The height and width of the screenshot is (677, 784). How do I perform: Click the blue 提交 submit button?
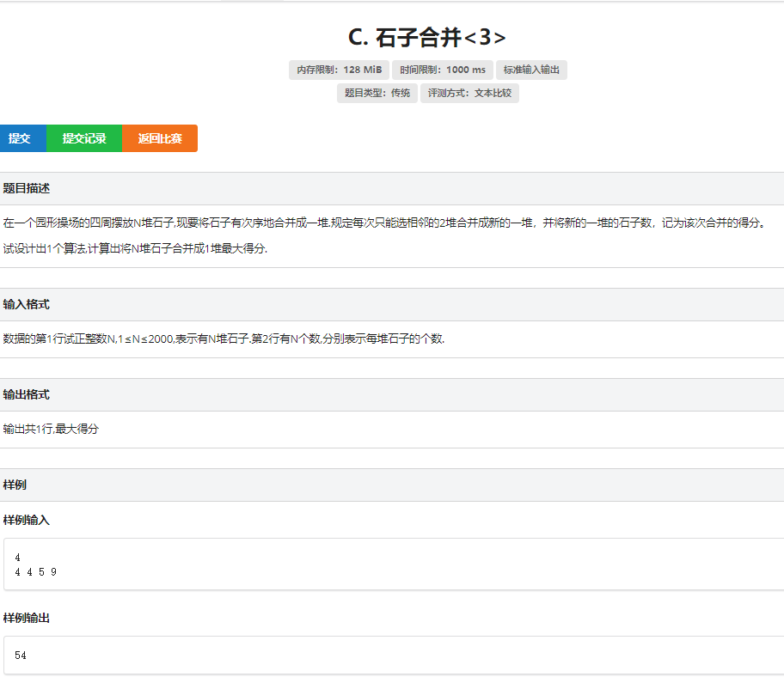22,138
